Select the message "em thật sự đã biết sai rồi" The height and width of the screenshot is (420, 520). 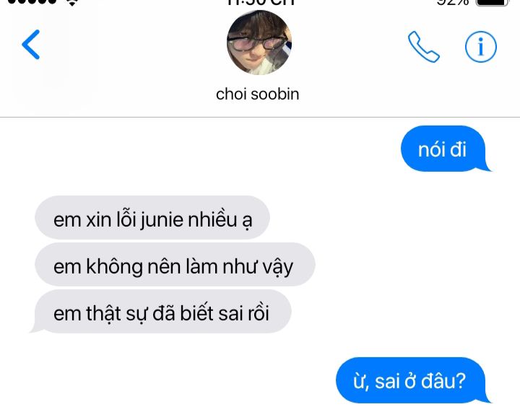coord(161,311)
